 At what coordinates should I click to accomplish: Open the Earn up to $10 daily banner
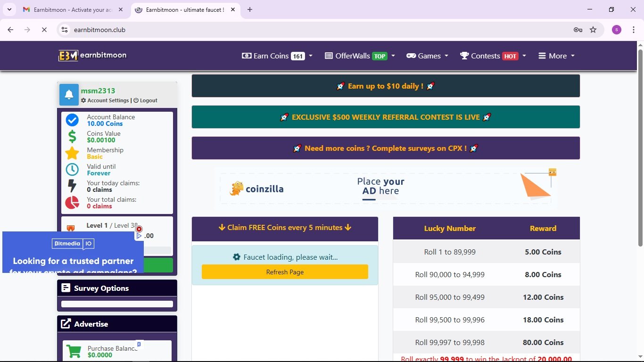[x=386, y=86]
